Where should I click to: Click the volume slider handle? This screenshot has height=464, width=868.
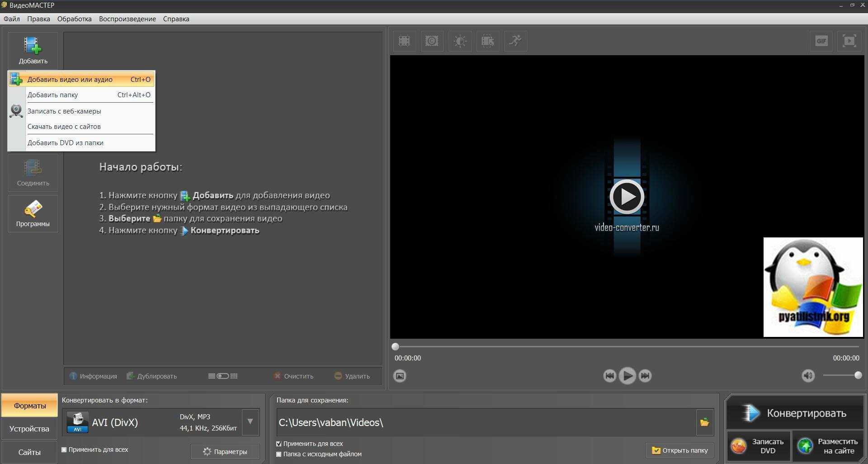858,375
